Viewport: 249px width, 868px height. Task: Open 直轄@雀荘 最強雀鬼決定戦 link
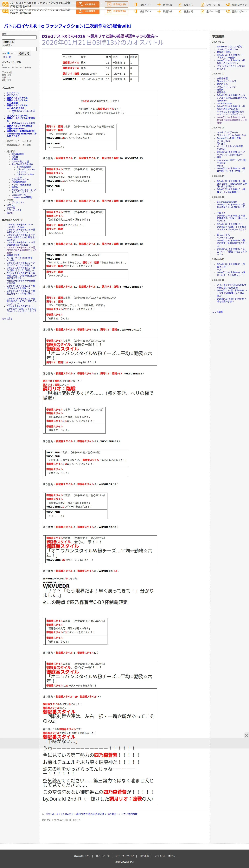[21, 131]
